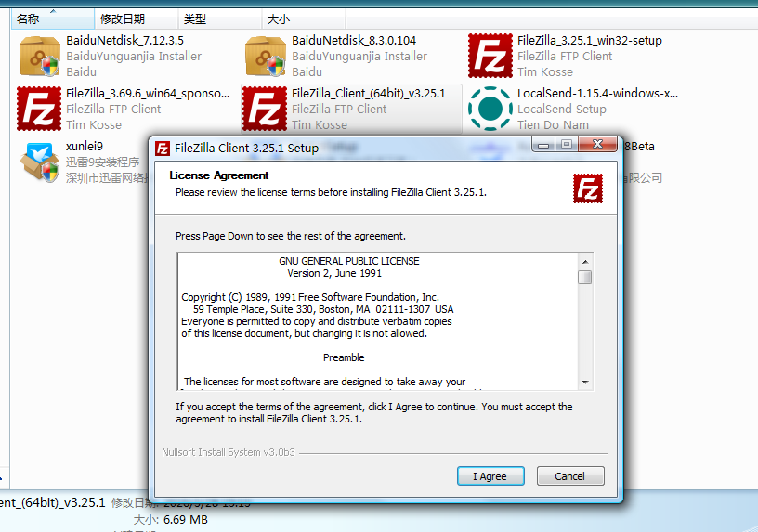Select the FileZilla_3.69.6_win64 sponsored installer icon
The width and height of the screenshot is (758, 532).
click(39, 109)
